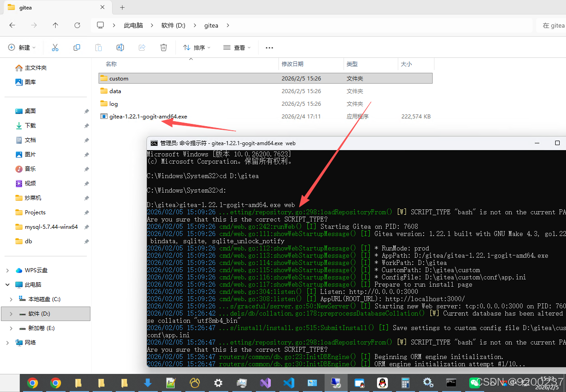Delete the selected item with trash icon
Screen dimensions: 566x392
(x=164, y=47)
